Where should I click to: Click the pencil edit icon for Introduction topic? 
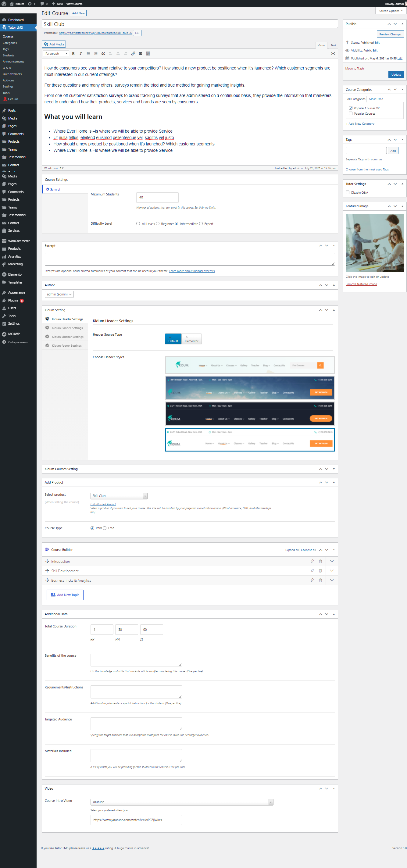tap(312, 561)
